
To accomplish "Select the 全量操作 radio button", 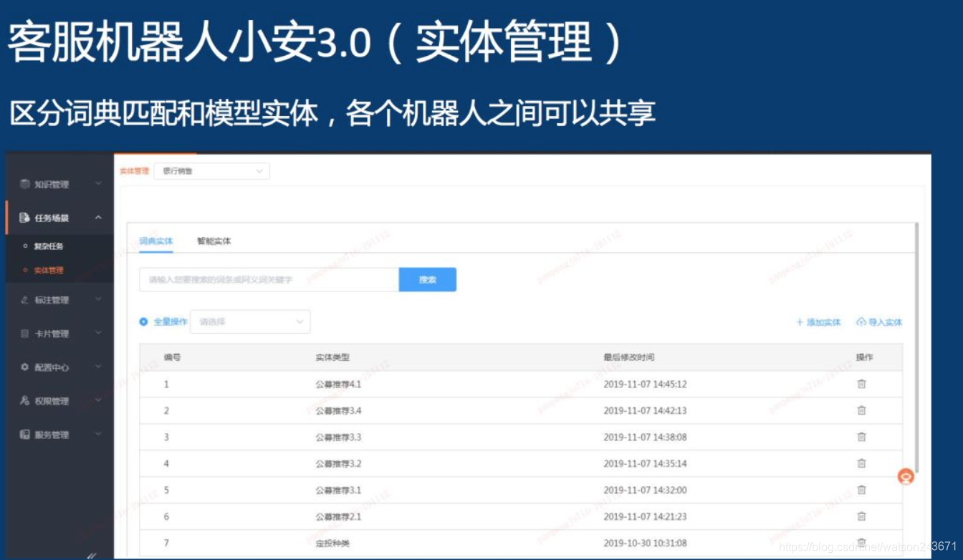I will click(x=143, y=322).
